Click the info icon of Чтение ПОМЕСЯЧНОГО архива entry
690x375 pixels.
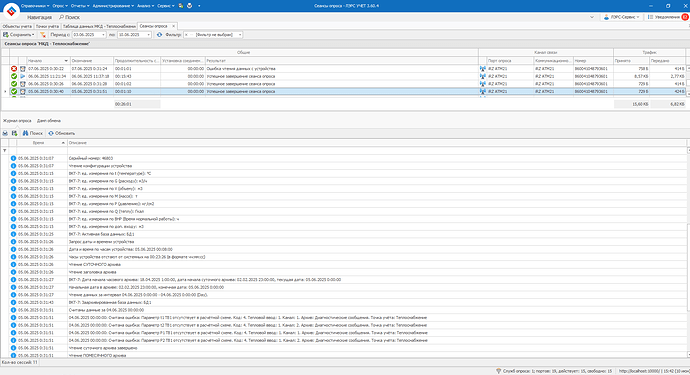pos(13,355)
